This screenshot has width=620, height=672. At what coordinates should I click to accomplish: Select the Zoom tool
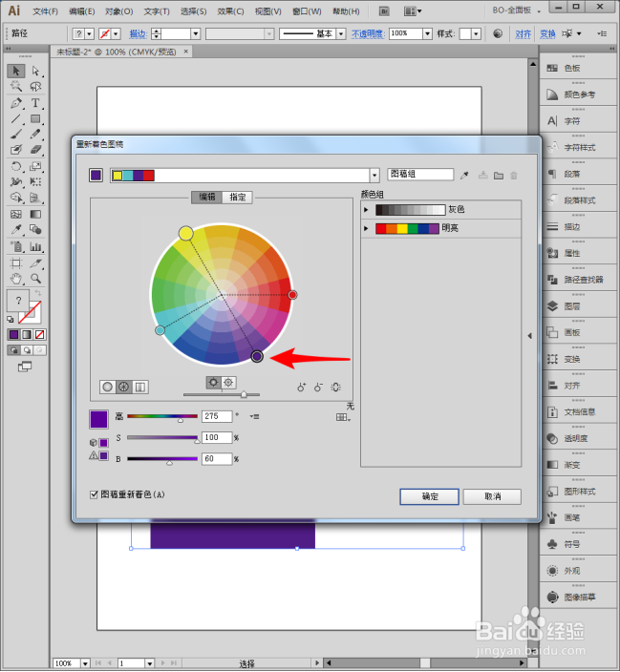pos(35,279)
